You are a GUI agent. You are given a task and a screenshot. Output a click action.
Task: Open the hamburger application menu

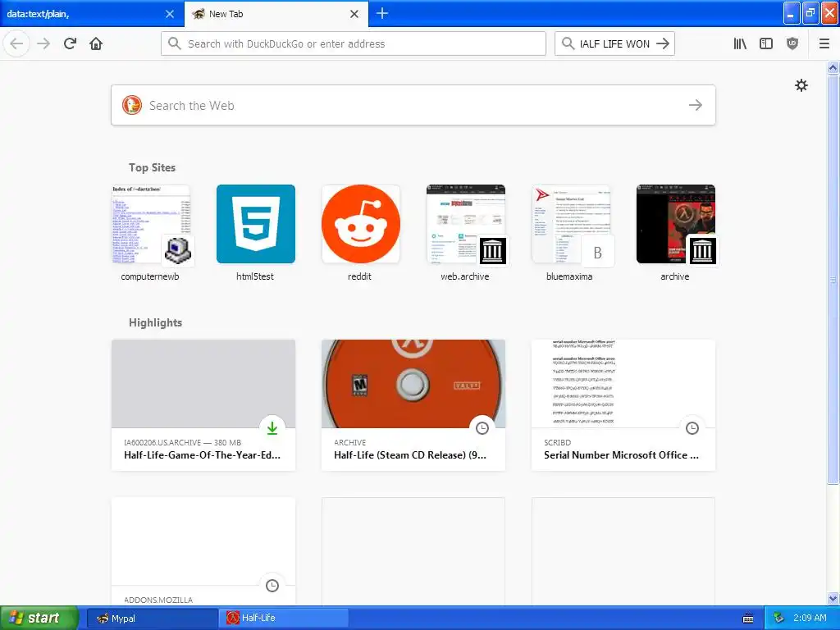[824, 43]
